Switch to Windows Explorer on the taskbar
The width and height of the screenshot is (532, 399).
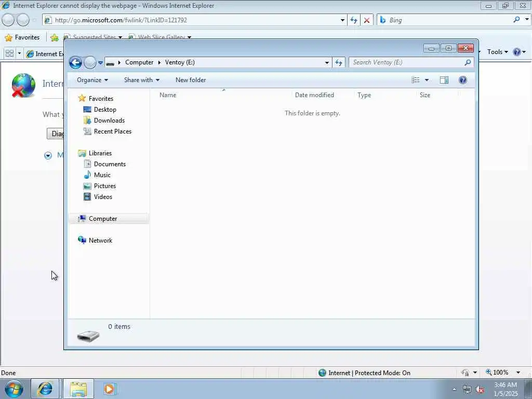point(78,389)
